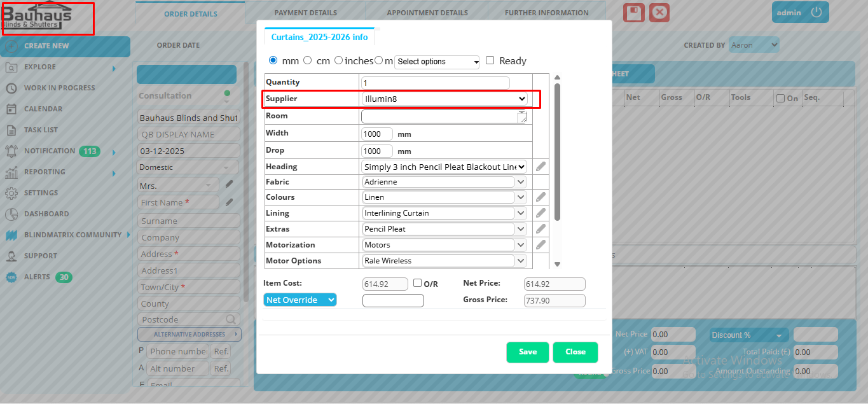868x404 pixels.
Task: Click the pencil icon beside Motorization
Action: coord(541,244)
